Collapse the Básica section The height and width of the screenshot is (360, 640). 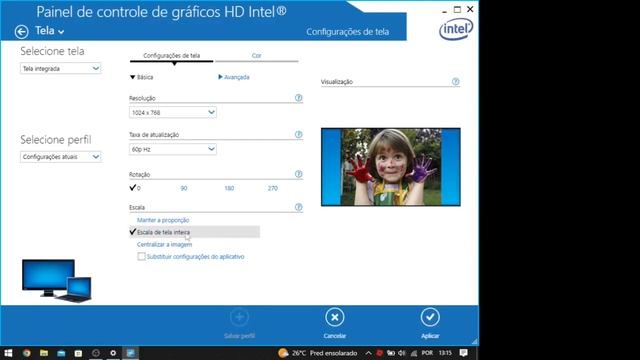[142, 77]
